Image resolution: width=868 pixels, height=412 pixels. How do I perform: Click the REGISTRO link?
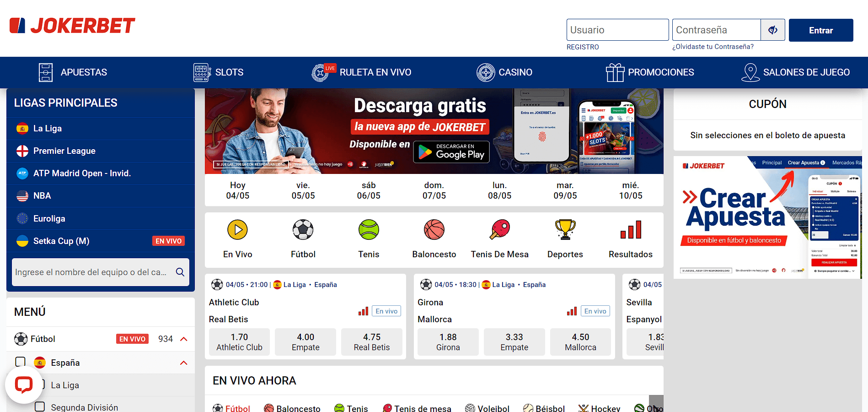[x=583, y=47]
